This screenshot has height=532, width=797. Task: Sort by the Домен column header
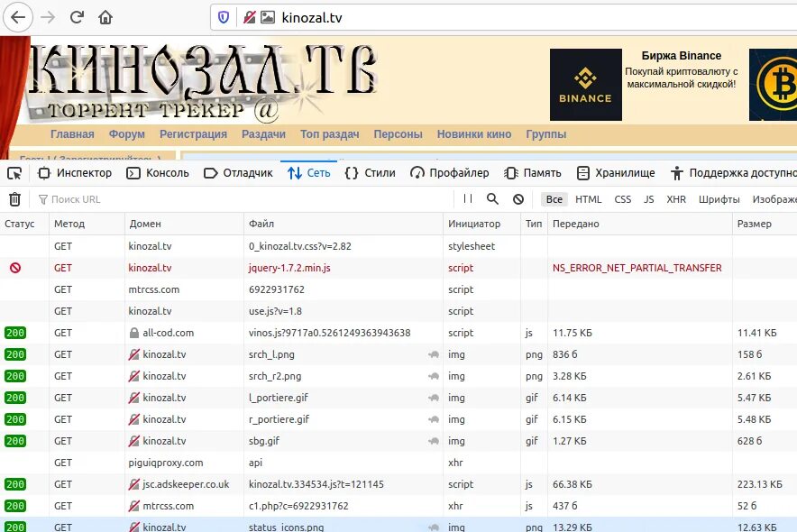[184, 224]
